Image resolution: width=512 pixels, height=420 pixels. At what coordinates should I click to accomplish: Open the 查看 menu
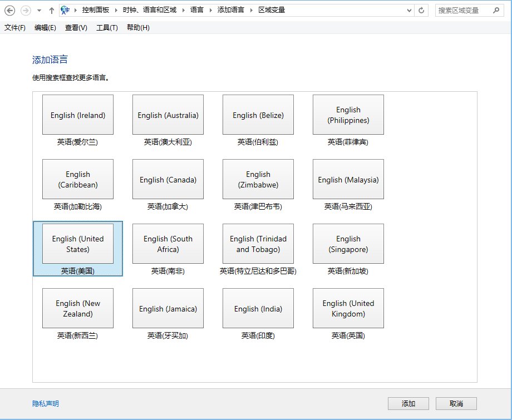(75, 27)
